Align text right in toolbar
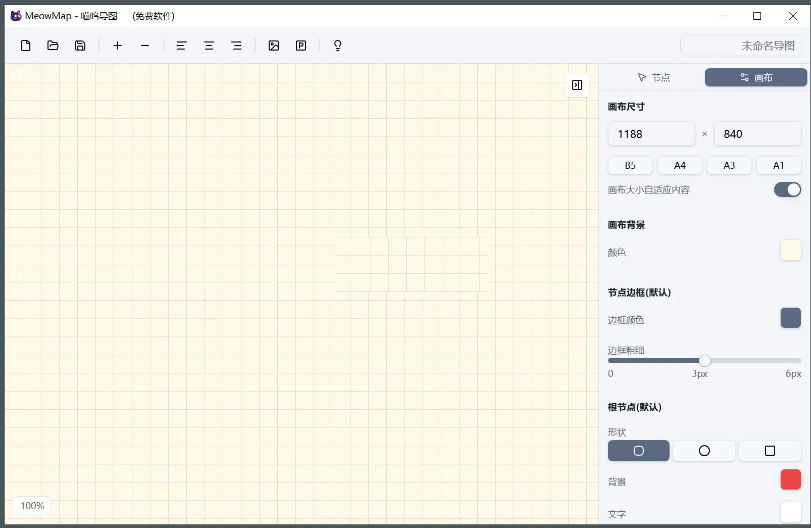Image resolution: width=811 pixels, height=528 pixels. click(236, 46)
